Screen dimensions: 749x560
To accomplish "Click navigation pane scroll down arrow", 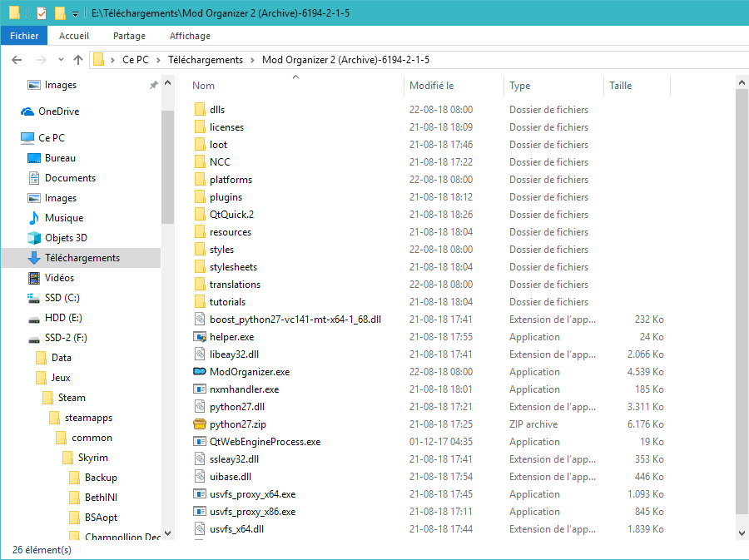I will coord(167,533).
